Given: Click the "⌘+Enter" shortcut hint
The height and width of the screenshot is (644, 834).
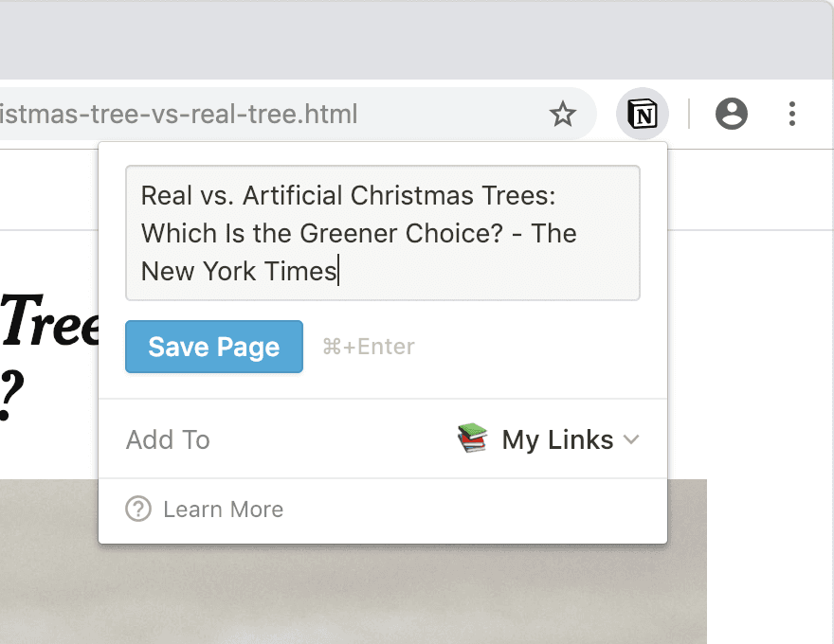Looking at the screenshot, I should click(x=368, y=347).
